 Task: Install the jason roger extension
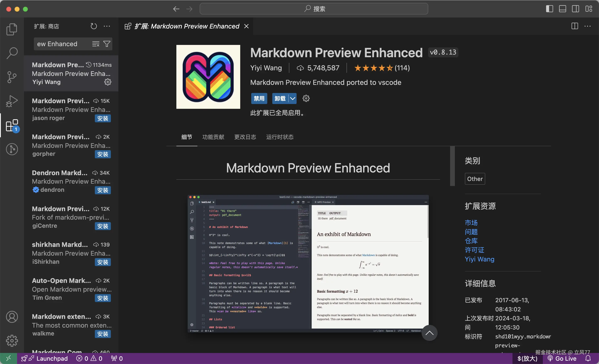click(x=103, y=118)
